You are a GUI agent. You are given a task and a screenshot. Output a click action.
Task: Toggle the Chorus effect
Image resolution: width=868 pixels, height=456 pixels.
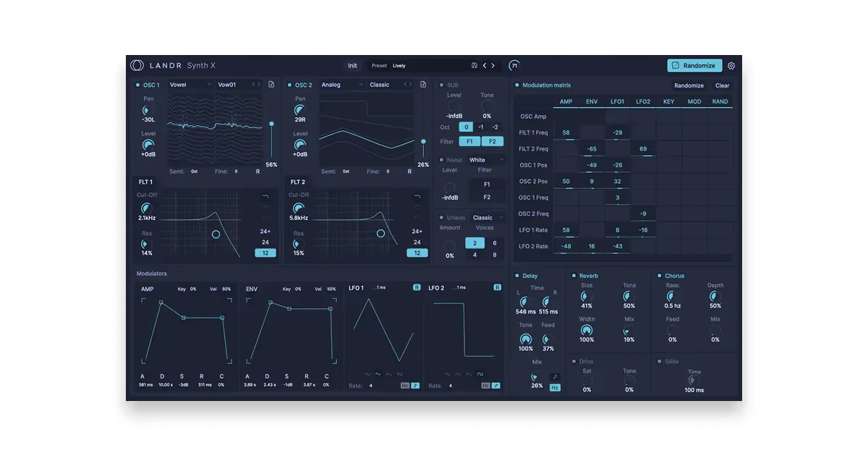[660, 276]
